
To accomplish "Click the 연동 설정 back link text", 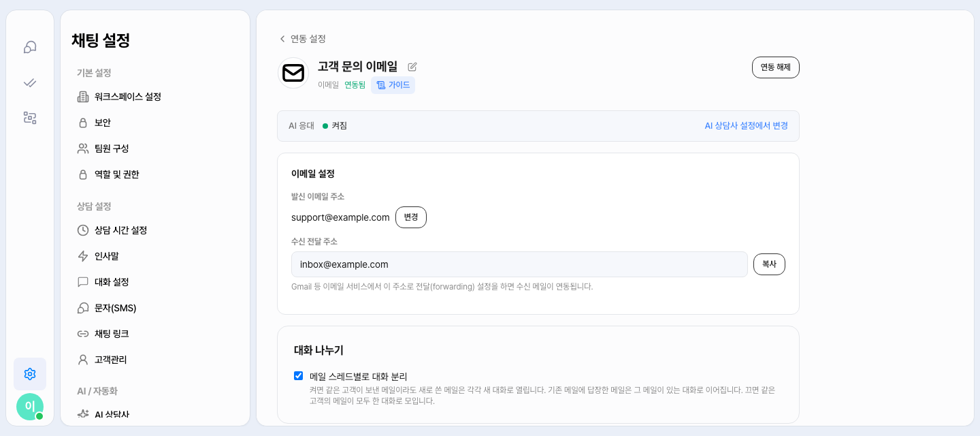I will (x=308, y=39).
